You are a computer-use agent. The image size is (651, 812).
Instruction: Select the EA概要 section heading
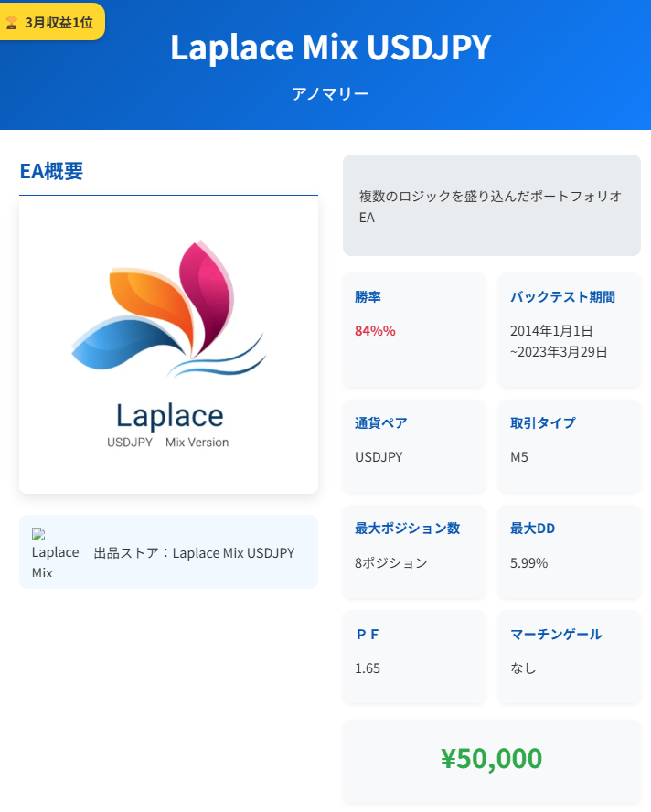tap(51, 171)
